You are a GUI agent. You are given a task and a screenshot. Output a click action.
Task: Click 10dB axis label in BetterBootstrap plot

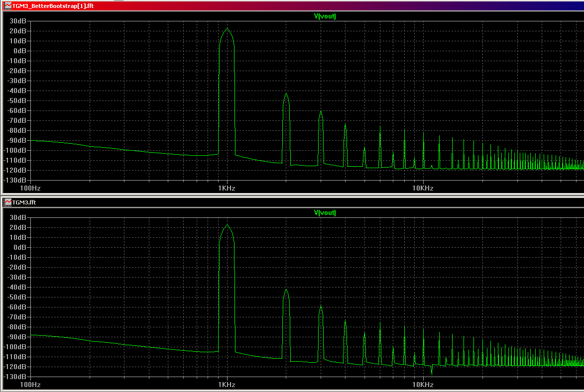pyautogui.click(x=18, y=41)
